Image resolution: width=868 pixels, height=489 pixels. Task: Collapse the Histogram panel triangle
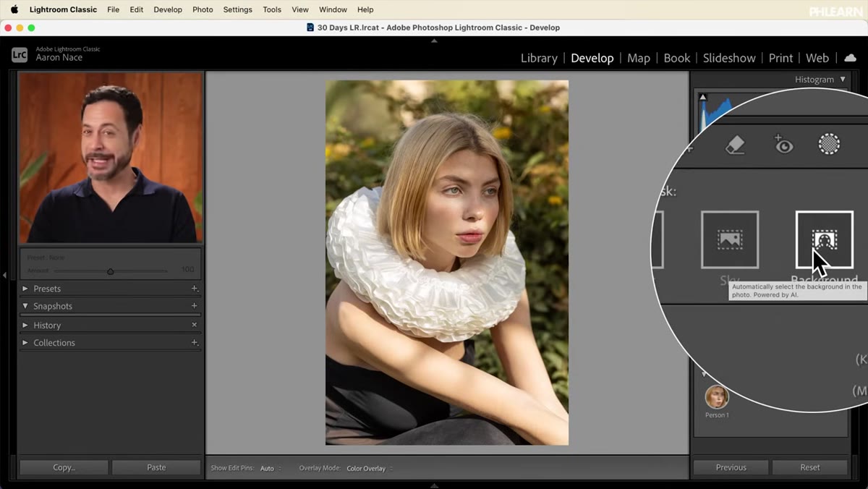843,80
